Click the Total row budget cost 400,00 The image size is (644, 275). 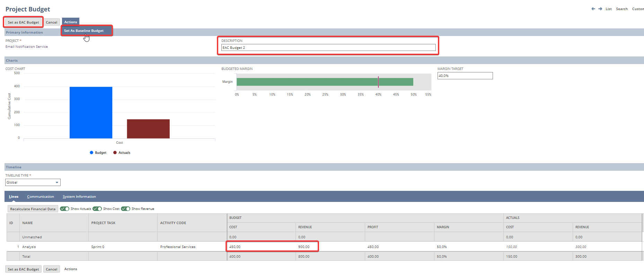(235, 257)
